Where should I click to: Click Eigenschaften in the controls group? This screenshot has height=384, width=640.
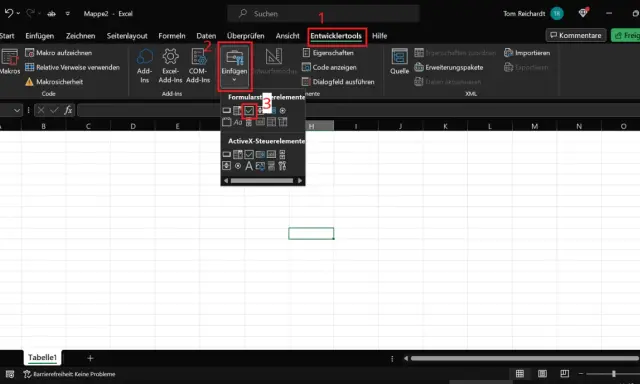(x=328, y=53)
